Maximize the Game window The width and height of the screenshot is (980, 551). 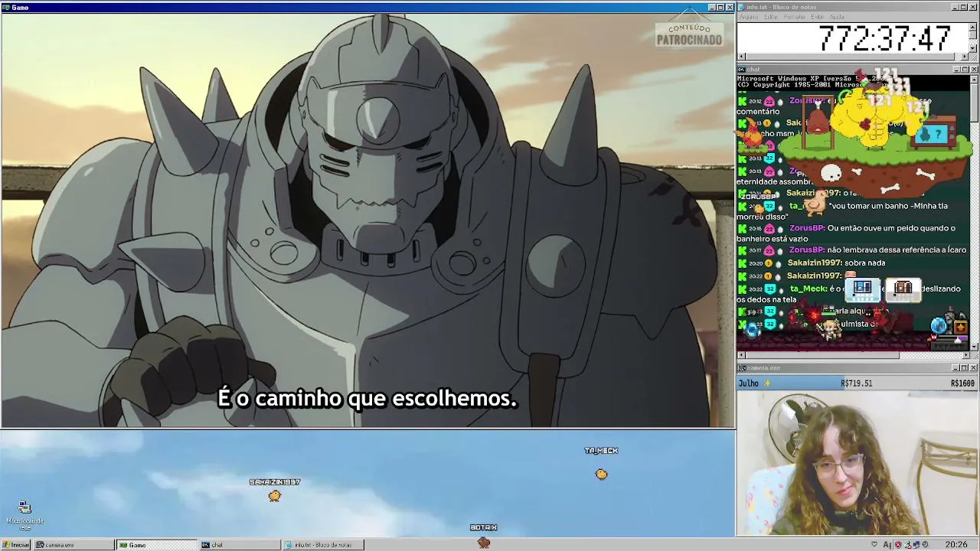[720, 7]
